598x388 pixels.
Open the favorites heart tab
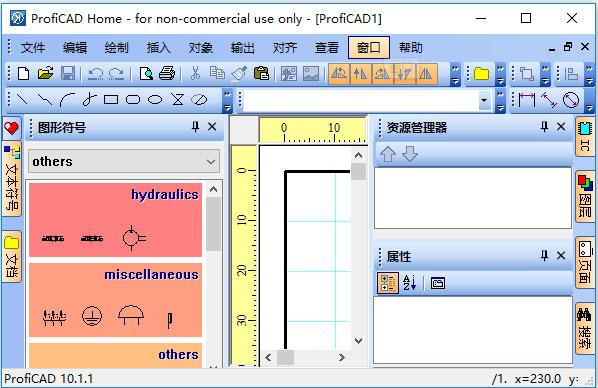pyautogui.click(x=11, y=128)
